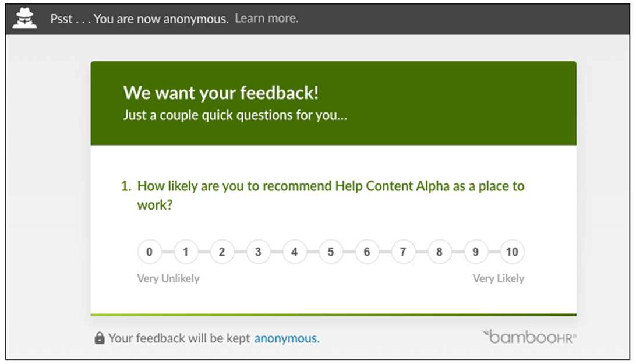This screenshot has width=636, height=364.
Task: Select rating 6
Action: tap(367, 252)
